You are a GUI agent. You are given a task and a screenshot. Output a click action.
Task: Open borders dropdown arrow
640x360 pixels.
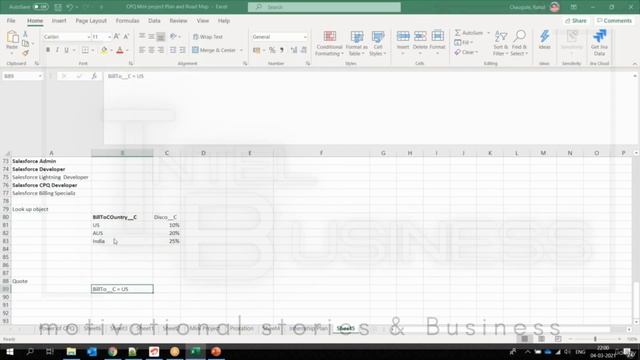pyautogui.click(x=93, y=50)
